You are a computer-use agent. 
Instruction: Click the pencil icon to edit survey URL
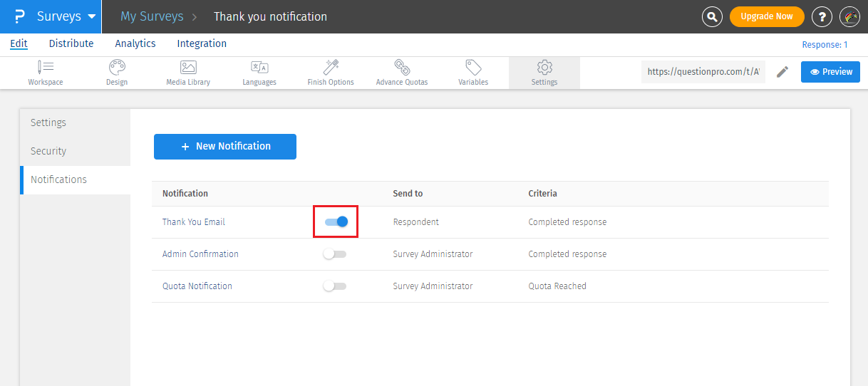tap(782, 72)
